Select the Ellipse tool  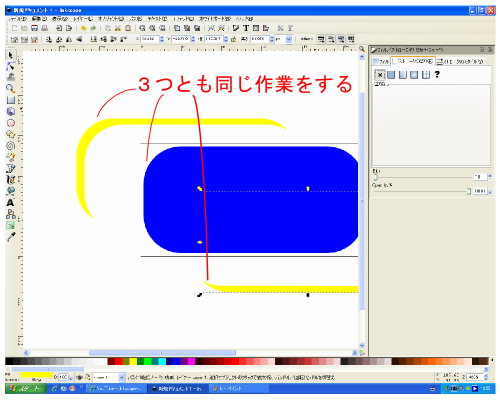(11, 123)
